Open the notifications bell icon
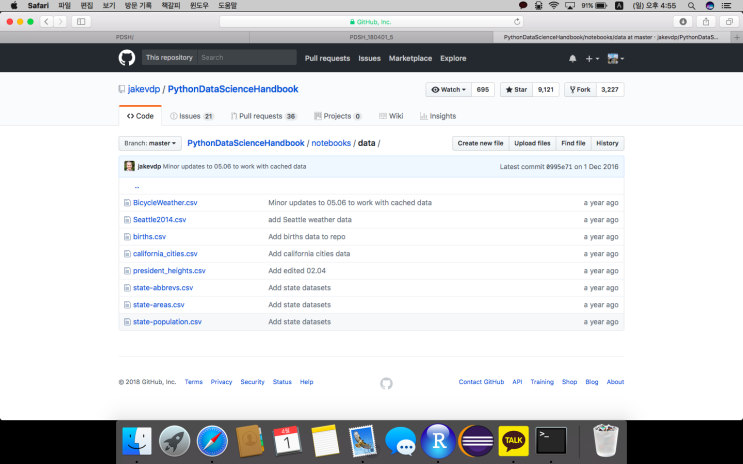Viewport: 743px width, 464px height. [x=572, y=58]
